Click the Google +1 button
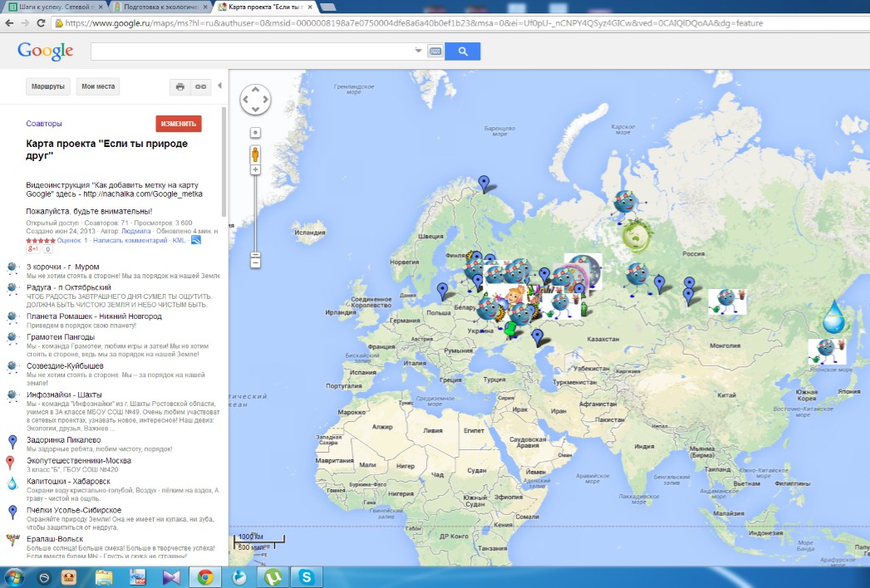870x588 pixels. (34, 249)
